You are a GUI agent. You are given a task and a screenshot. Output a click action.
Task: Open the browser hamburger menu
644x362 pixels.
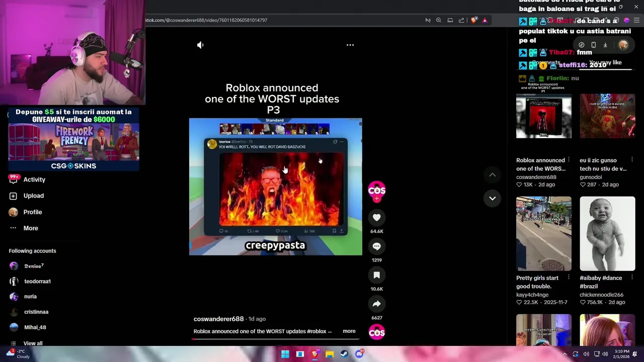(635, 20)
